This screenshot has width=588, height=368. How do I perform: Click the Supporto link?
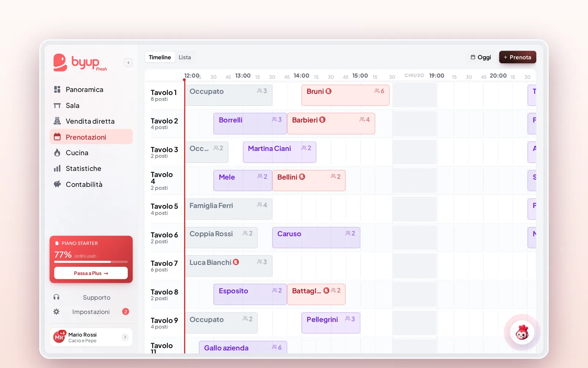tap(97, 297)
